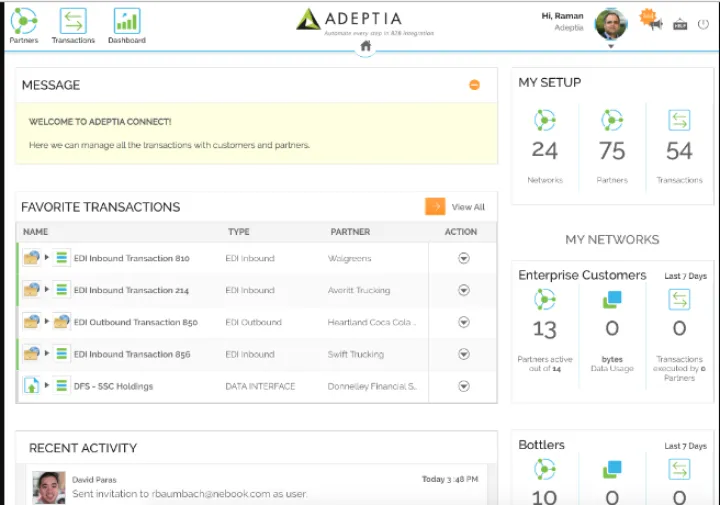Open action menu for EDI Inbound Transaction 810
This screenshot has height=505, width=720.
pos(463,258)
